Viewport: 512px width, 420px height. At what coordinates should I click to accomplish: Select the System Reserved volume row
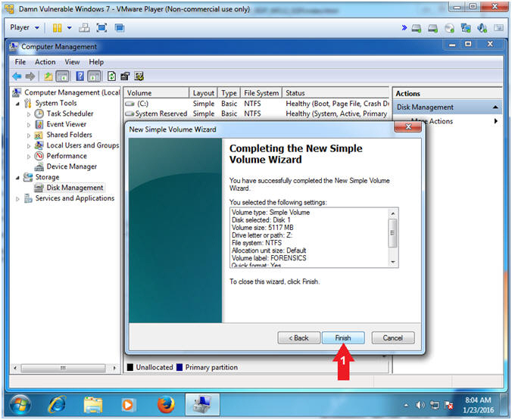tap(257, 114)
